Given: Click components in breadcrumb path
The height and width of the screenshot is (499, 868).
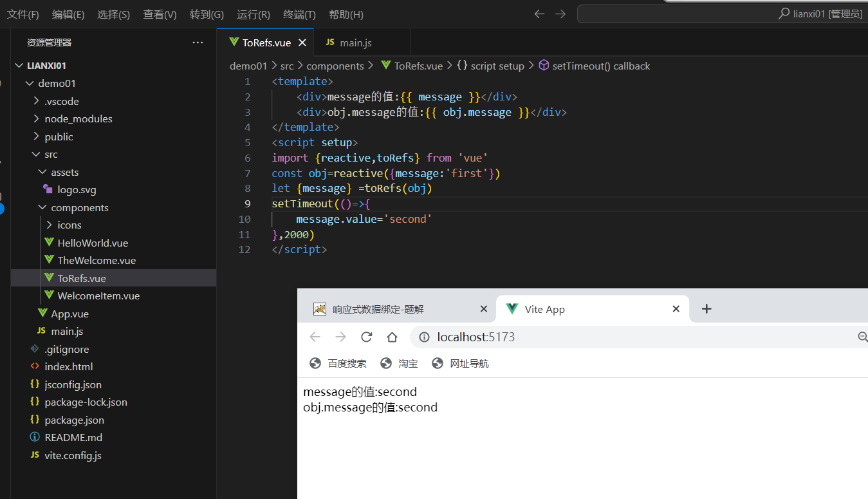Looking at the screenshot, I should (x=335, y=66).
